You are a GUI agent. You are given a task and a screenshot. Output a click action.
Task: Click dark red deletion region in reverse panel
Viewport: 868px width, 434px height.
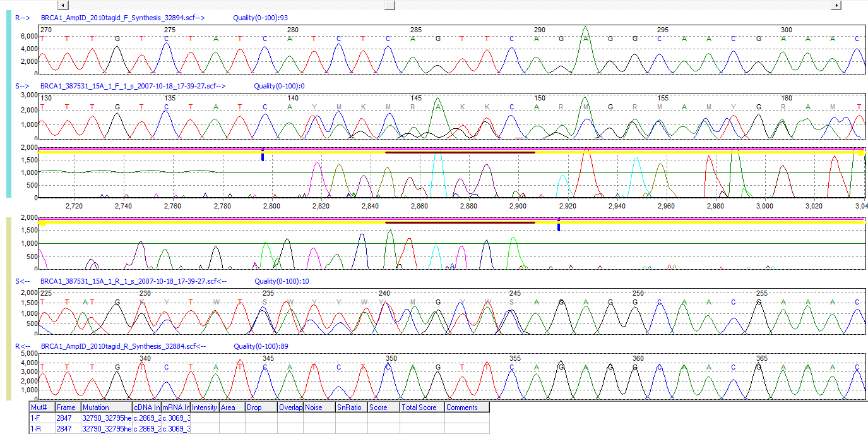pyautogui.click(x=460, y=222)
